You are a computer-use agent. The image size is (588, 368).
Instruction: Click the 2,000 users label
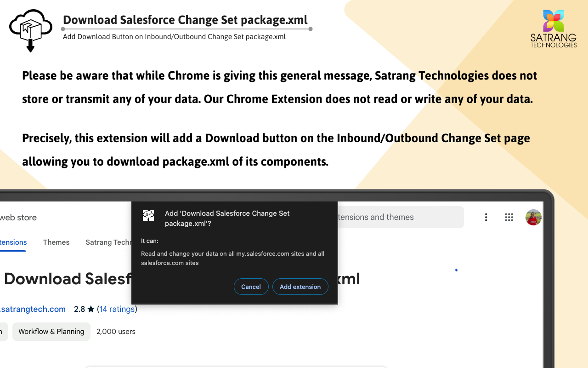coord(116,331)
